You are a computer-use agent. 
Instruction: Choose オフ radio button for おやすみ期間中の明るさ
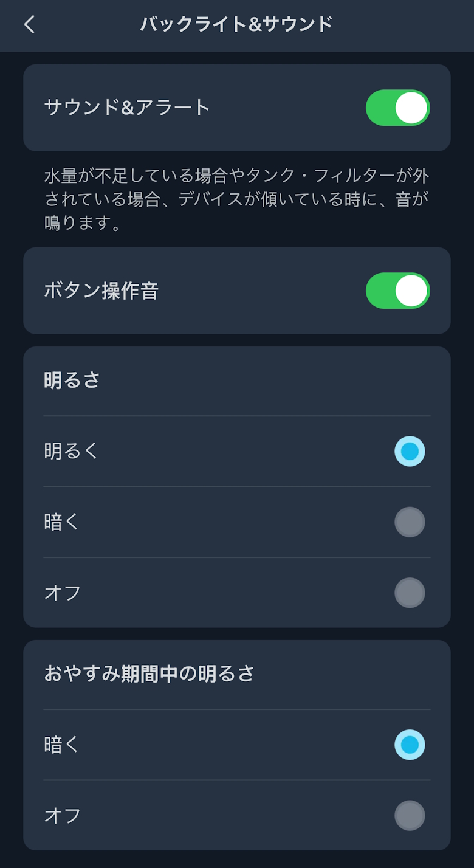pos(410,816)
